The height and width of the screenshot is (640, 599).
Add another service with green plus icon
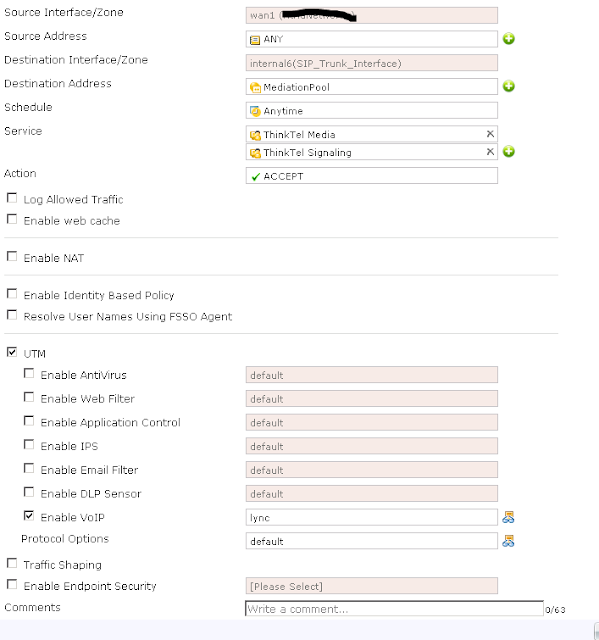508,151
